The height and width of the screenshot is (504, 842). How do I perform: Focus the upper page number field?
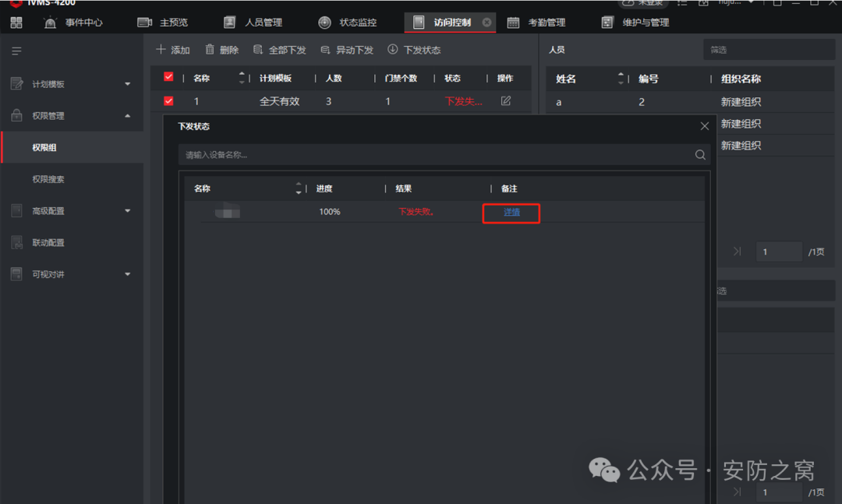779,252
